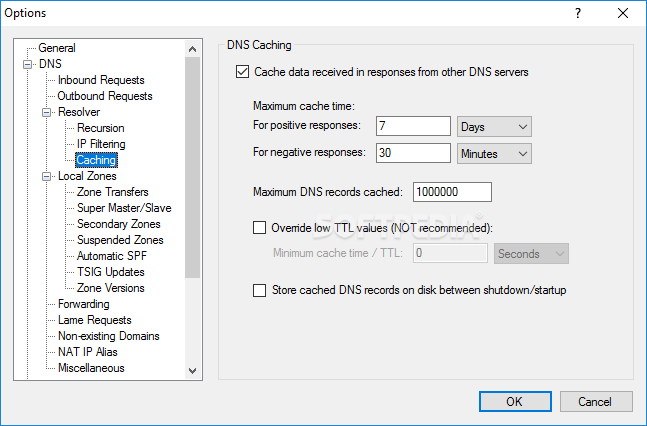
Task: Collapse the DNS tree node
Action: pyautogui.click(x=28, y=64)
